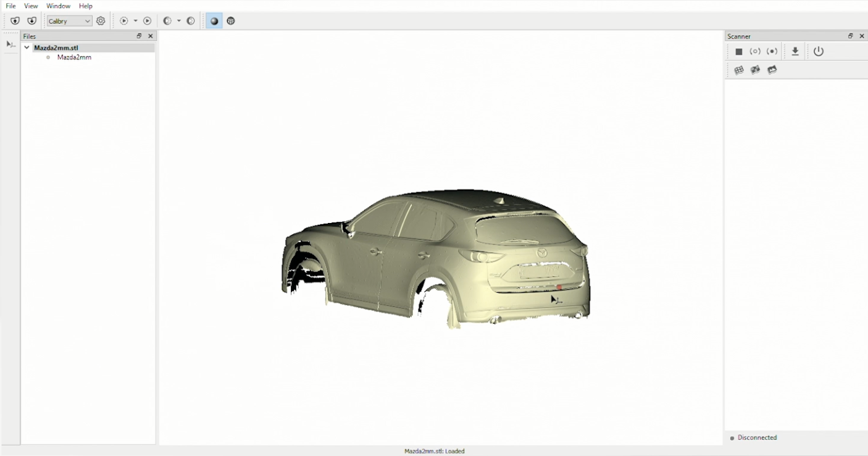Screen dimensions: 868x456
Task: Collapse the Mazda2mm.stl tree node
Action: pos(27,48)
